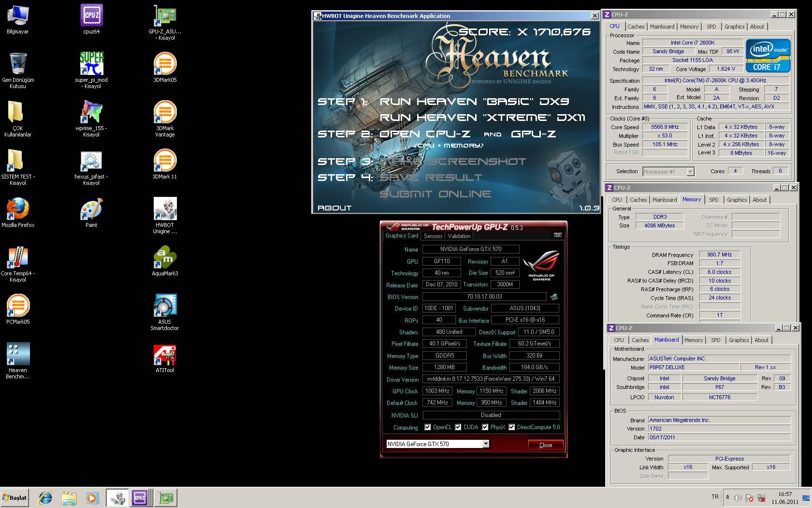
Task: Toggle CUDA checkbox in GPU-Z
Action: tap(458, 427)
